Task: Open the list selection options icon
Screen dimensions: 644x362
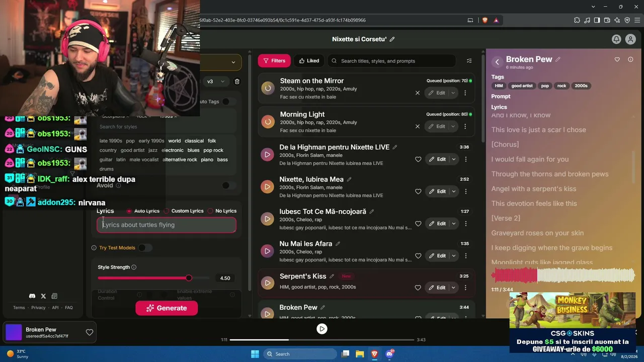Action: click(x=469, y=61)
